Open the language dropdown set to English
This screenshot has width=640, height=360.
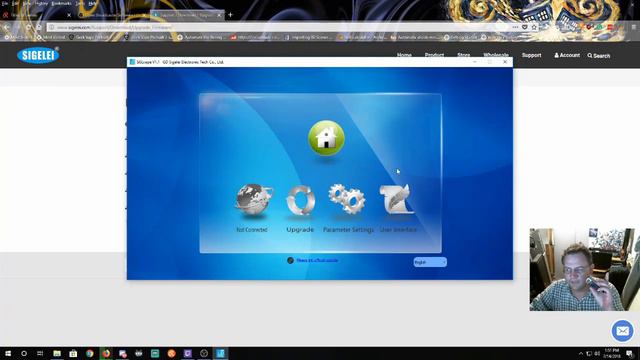(x=430, y=262)
